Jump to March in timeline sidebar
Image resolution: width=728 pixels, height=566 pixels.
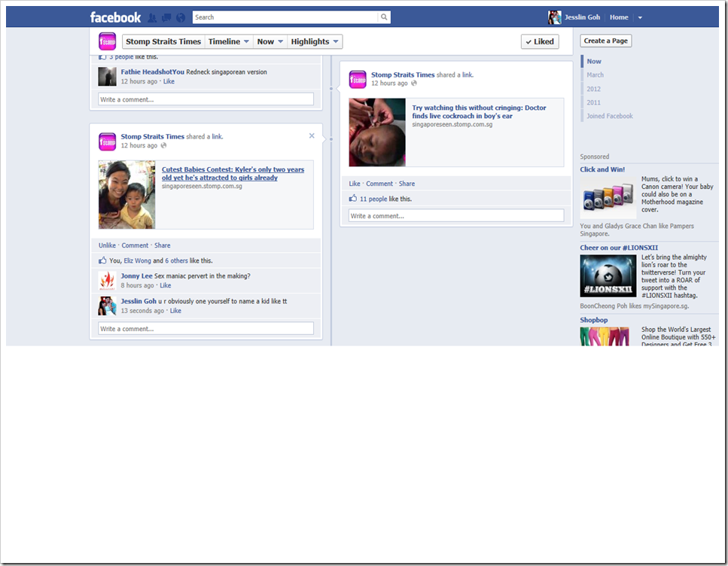(595, 75)
